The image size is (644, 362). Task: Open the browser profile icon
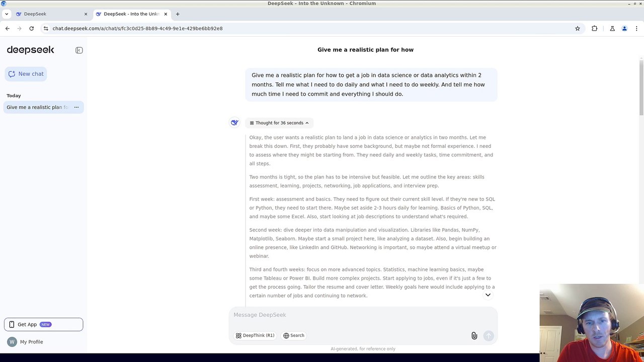624,29
